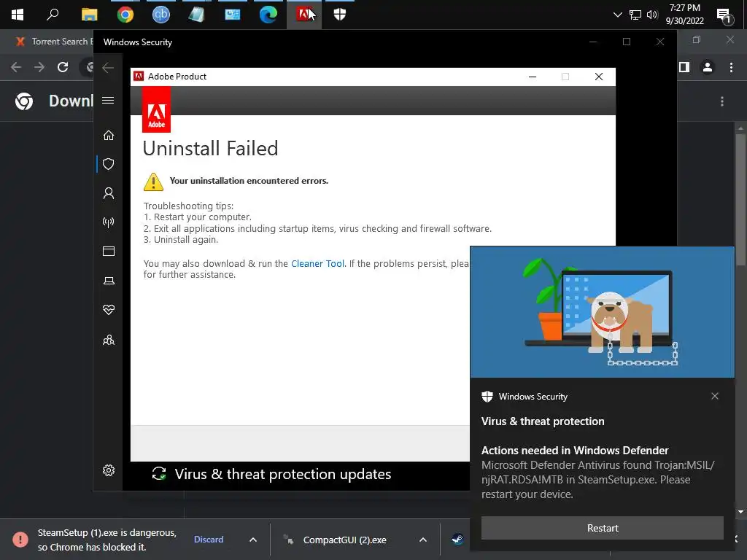
Task: Open Device performance & health heart icon
Action: (109, 309)
